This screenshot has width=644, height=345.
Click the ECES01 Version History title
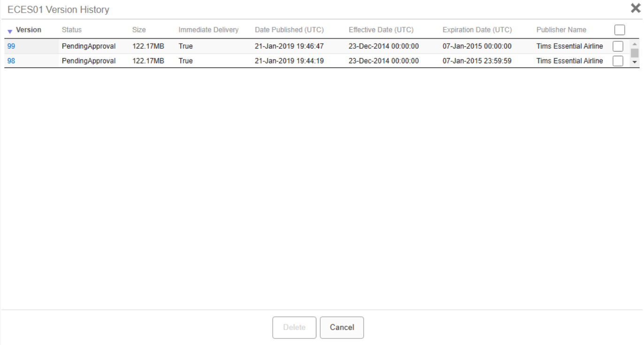click(59, 9)
